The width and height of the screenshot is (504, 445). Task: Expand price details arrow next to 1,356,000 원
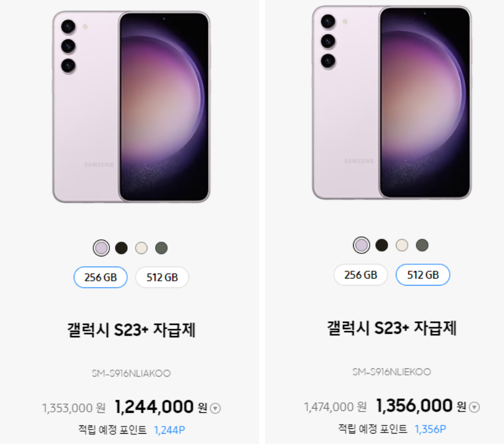pyautogui.click(x=474, y=408)
